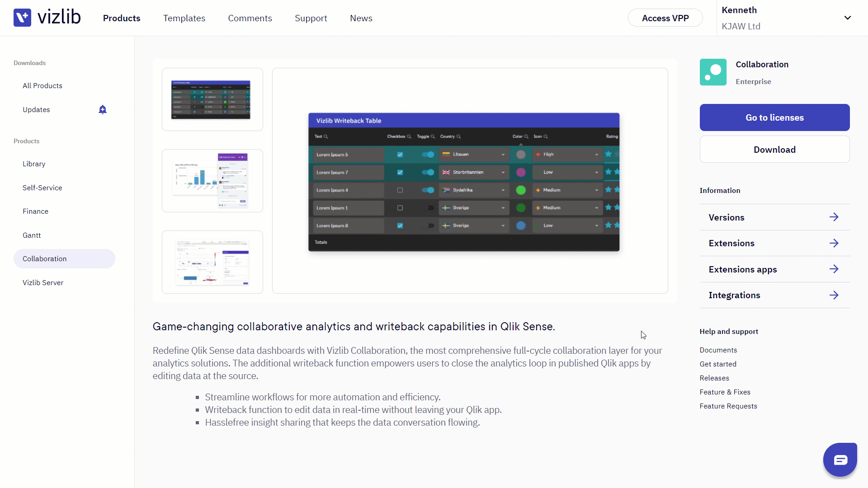Click the Go to licenses button

tap(774, 117)
